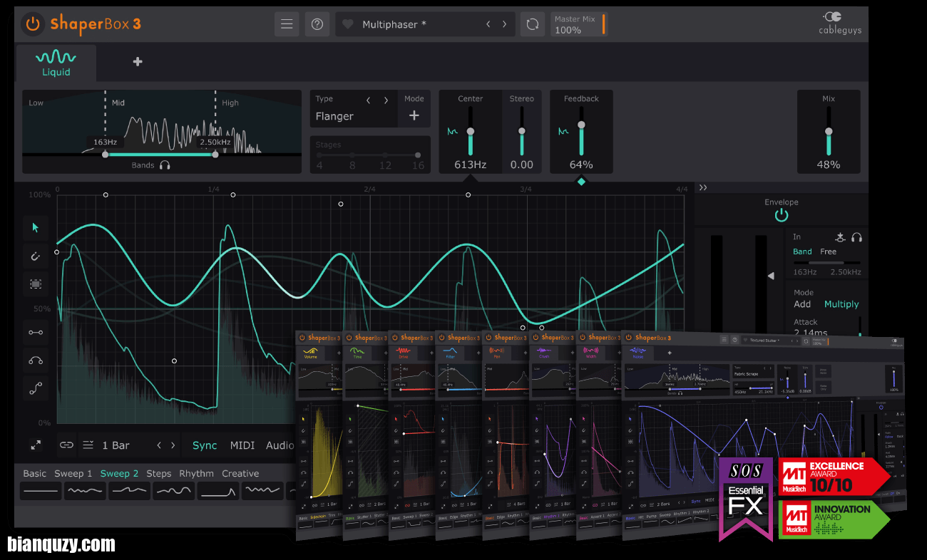
Task: Set envelope Mode to Add
Action: pyautogui.click(x=802, y=304)
